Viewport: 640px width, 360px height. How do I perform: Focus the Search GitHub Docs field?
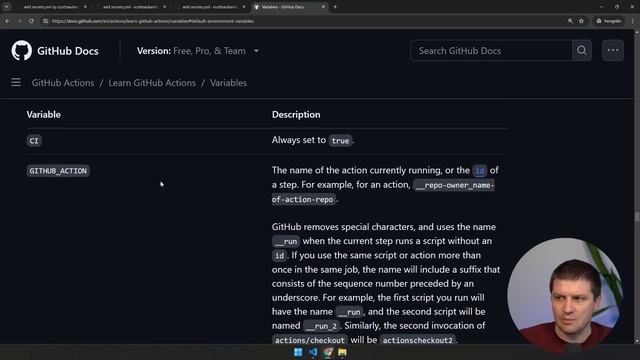point(491,51)
